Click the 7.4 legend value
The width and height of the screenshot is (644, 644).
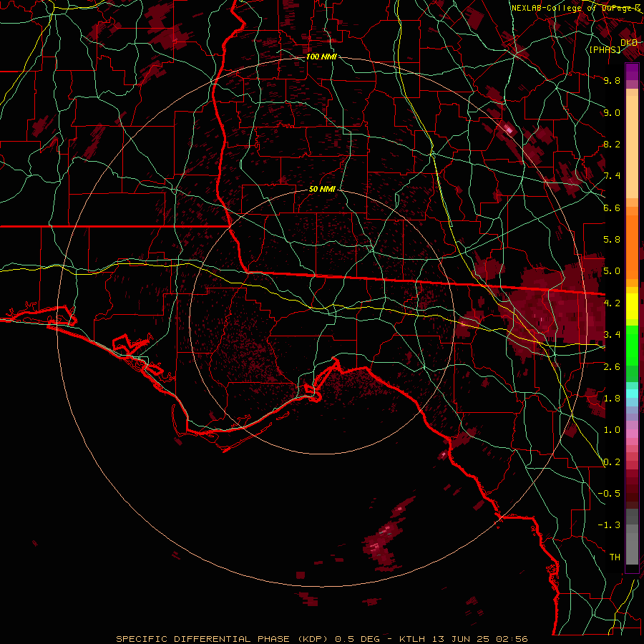point(612,176)
